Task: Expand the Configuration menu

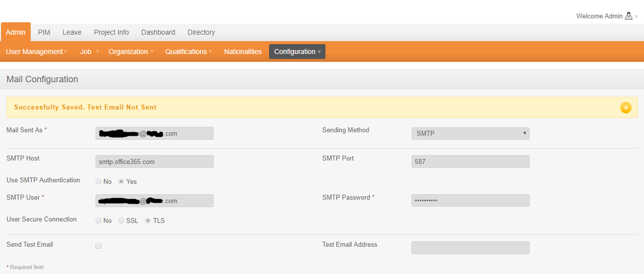Action: [x=297, y=52]
